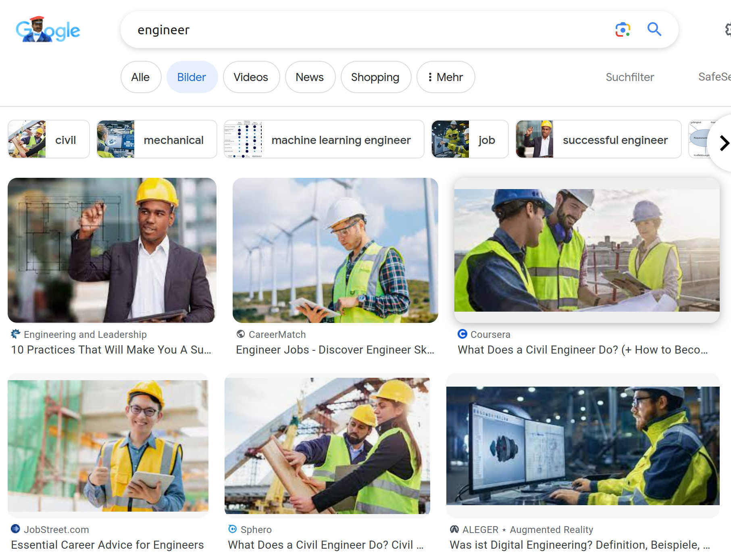Expand the Mehr options menu

point(446,77)
